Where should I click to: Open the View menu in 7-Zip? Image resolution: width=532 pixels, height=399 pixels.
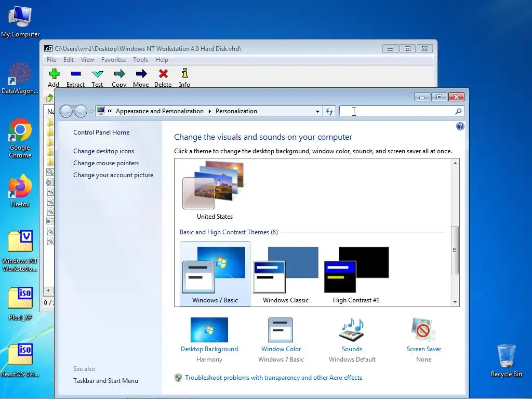tap(87, 60)
